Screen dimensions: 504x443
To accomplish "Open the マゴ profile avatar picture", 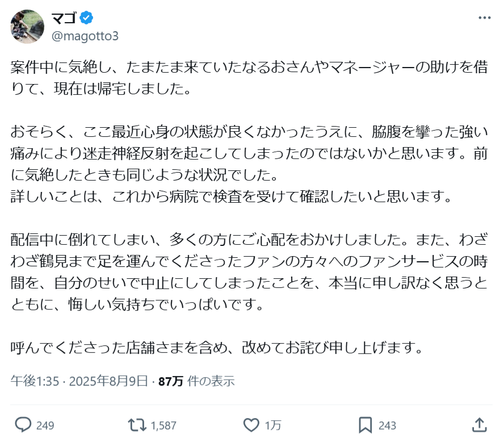I will pyautogui.click(x=27, y=26).
